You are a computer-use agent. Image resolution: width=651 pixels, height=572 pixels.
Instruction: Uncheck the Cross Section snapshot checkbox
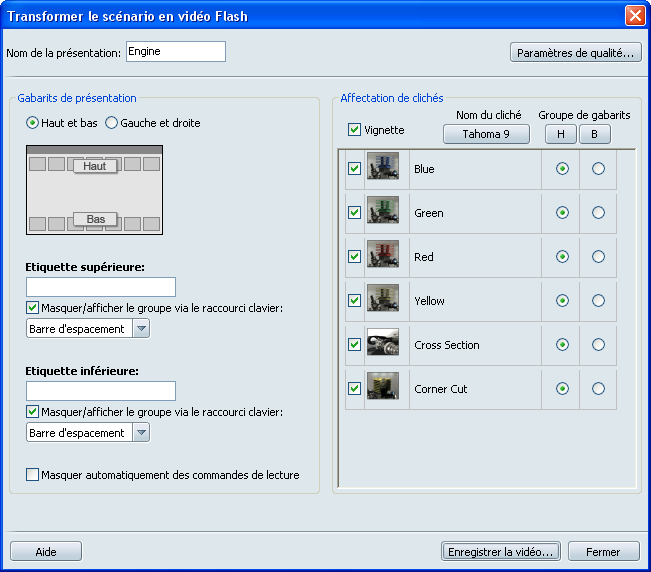[x=354, y=345]
